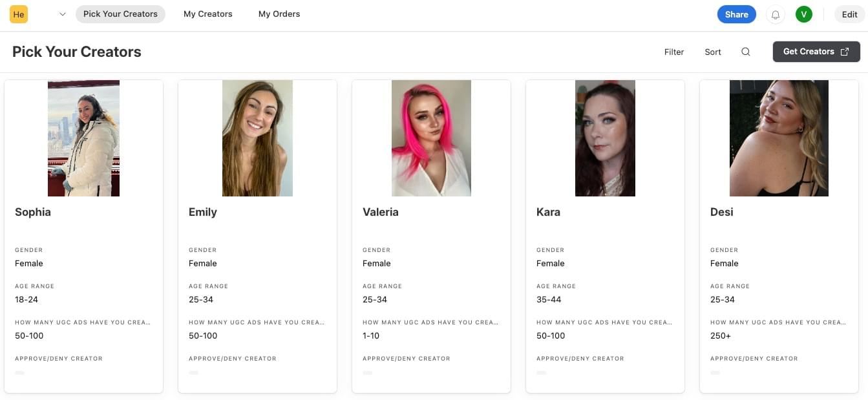Click the search magnifier icon
The height and width of the screenshot is (400, 868).
click(x=746, y=52)
